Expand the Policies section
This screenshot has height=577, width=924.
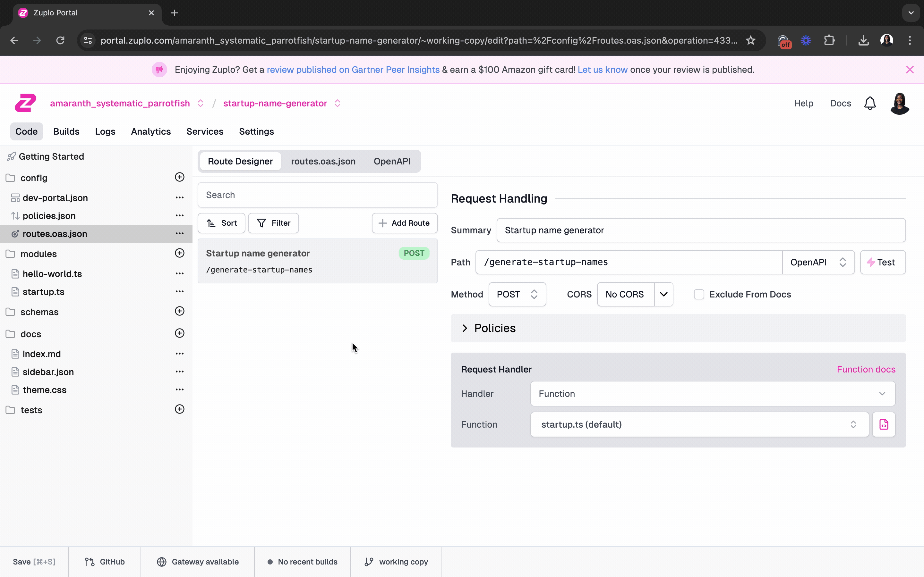pyautogui.click(x=465, y=328)
